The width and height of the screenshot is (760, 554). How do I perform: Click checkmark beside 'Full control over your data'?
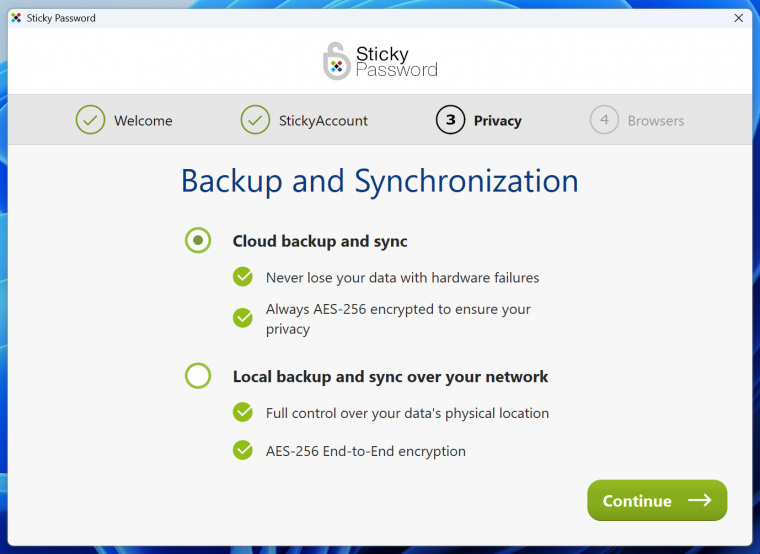(x=243, y=412)
